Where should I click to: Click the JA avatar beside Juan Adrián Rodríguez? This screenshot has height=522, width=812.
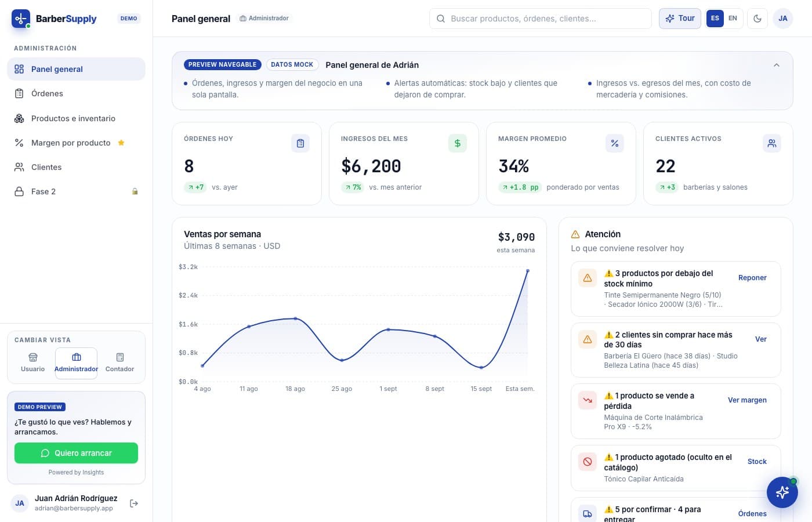click(x=20, y=503)
